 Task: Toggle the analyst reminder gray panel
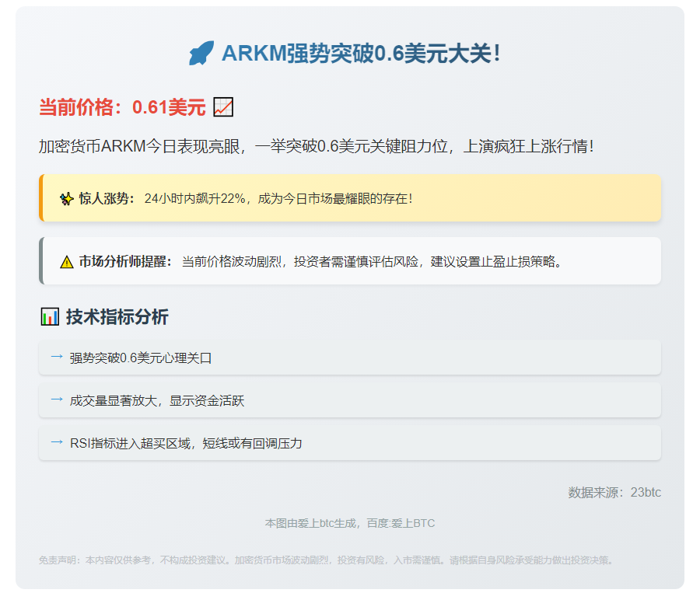(350, 262)
